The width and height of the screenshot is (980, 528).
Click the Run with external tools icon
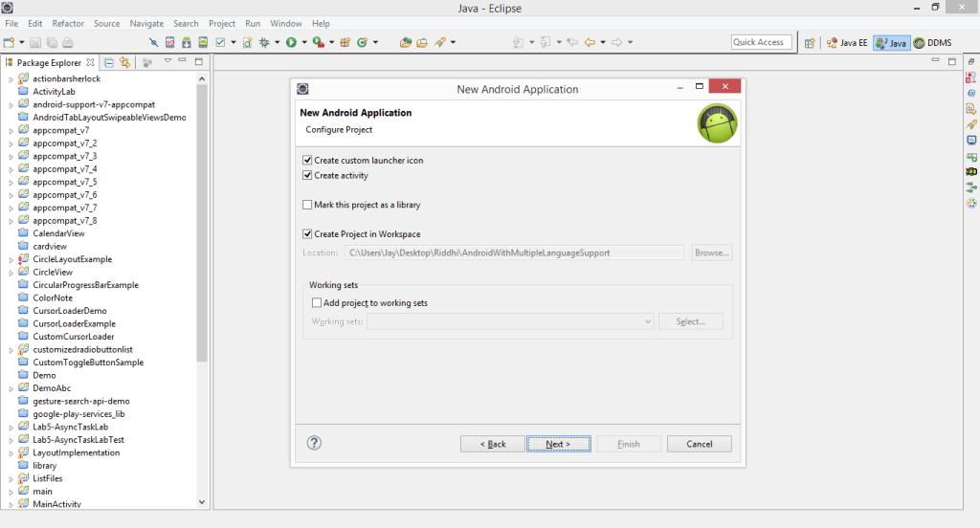click(x=318, y=42)
